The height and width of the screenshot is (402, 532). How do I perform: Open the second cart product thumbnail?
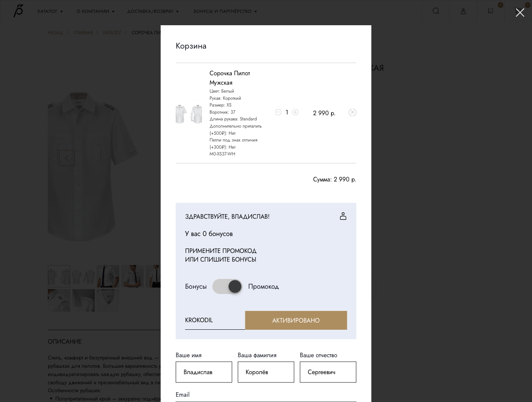click(x=196, y=114)
